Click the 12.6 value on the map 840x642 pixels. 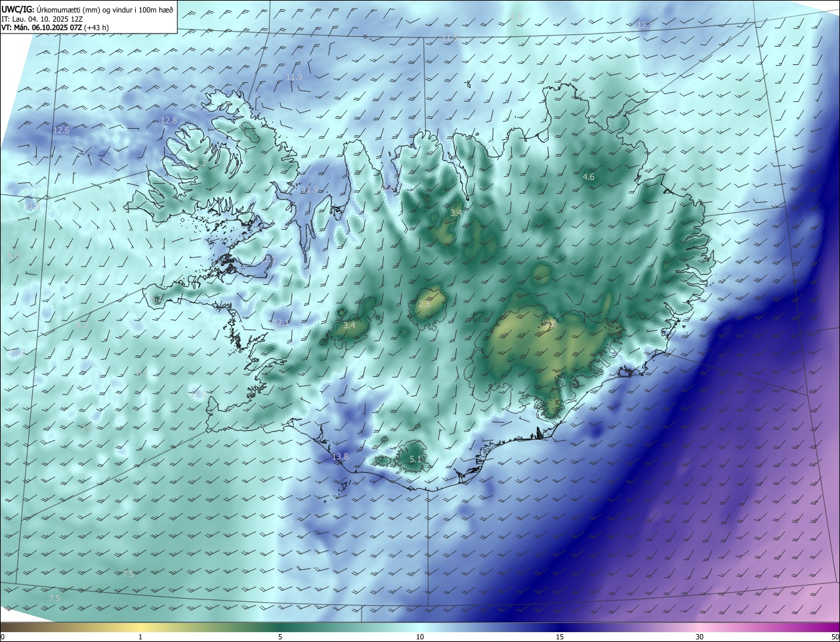click(x=61, y=131)
